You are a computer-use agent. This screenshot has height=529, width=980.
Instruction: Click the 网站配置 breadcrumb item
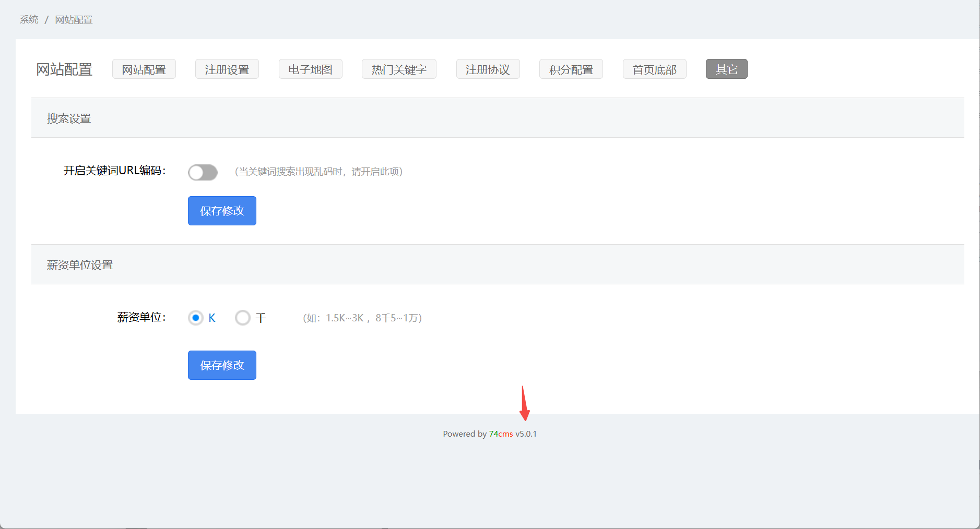point(74,20)
